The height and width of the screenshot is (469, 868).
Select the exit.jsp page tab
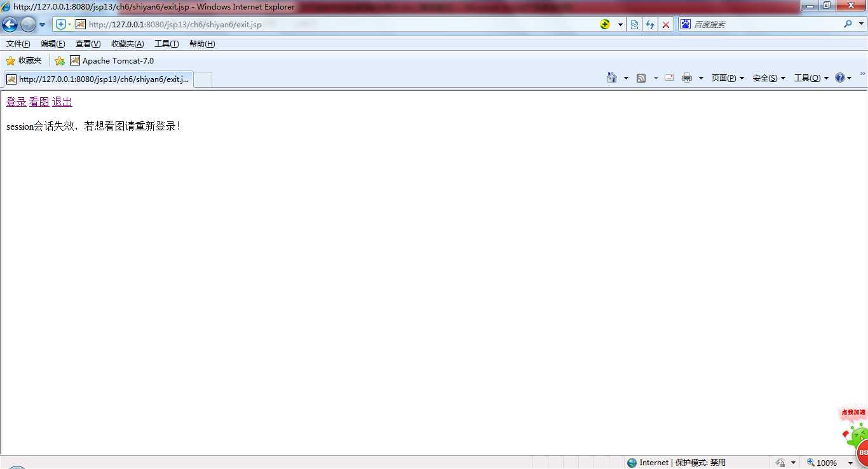coord(98,79)
